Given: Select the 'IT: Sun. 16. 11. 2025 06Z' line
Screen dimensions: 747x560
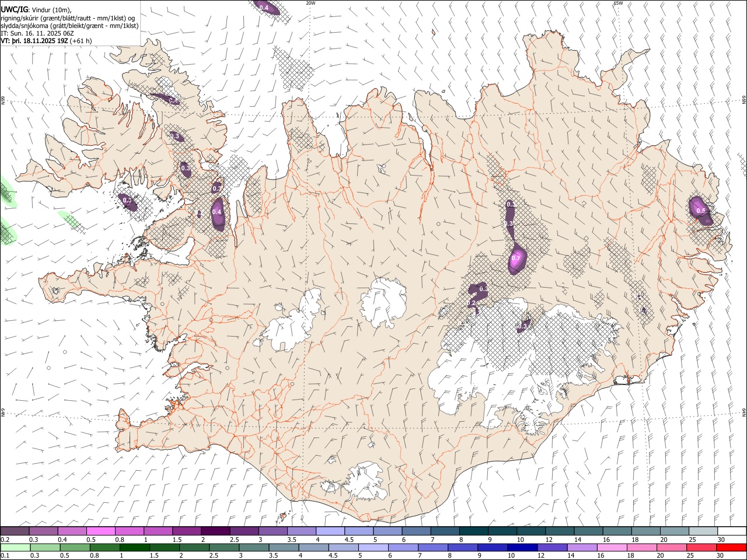Looking at the screenshot, I should (x=37, y=33).
